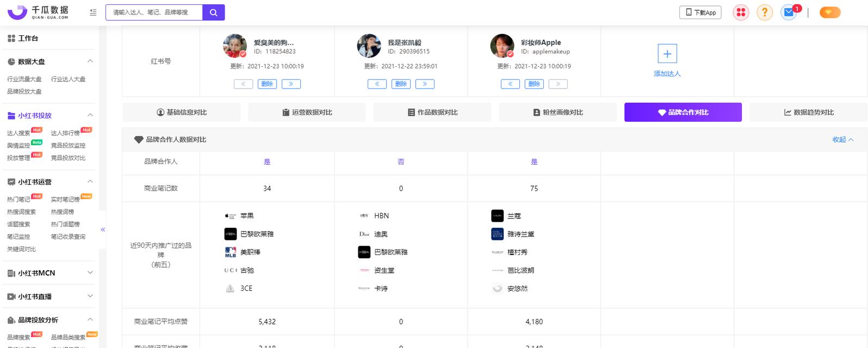The width and height of the screenshot is (868, 348).
Task: Open the orange help question icon
Action: 764,12
